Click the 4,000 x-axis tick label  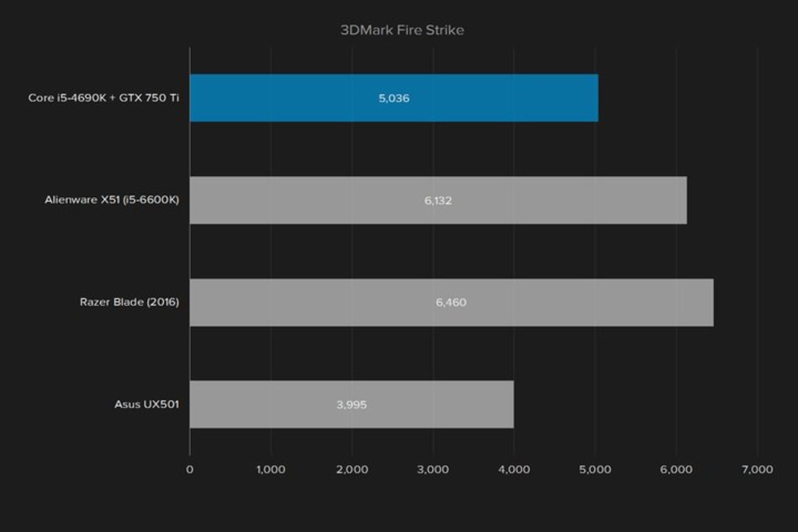[x=514, y=470]
